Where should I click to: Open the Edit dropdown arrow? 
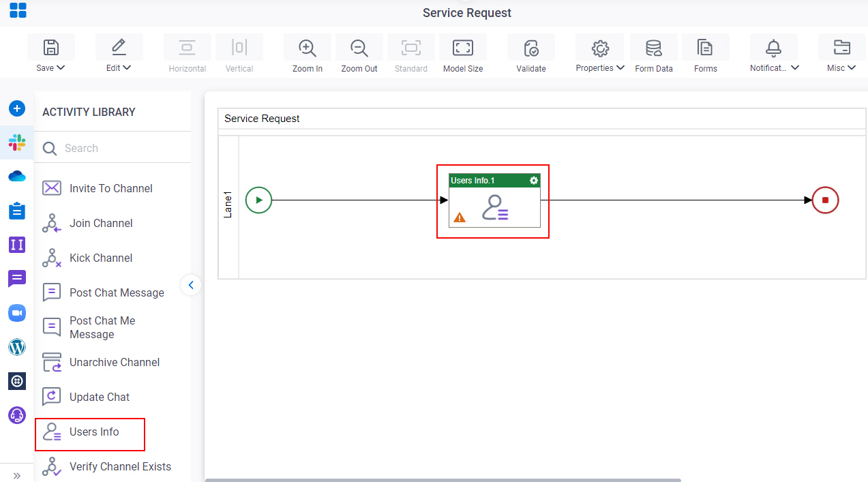pyautogui.click(x=127, y=67)
